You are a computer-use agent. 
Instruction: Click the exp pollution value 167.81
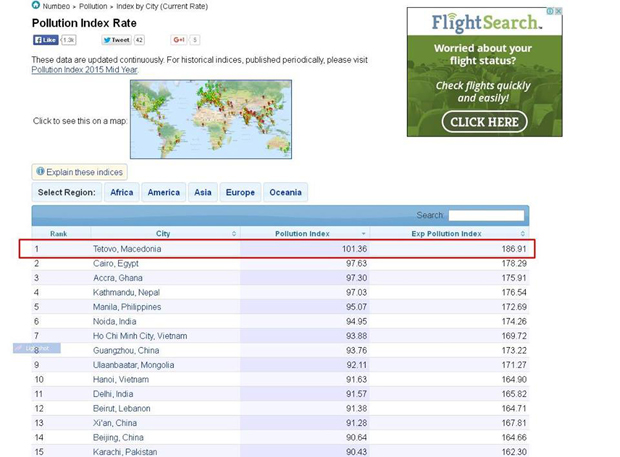tap(514, 423)
